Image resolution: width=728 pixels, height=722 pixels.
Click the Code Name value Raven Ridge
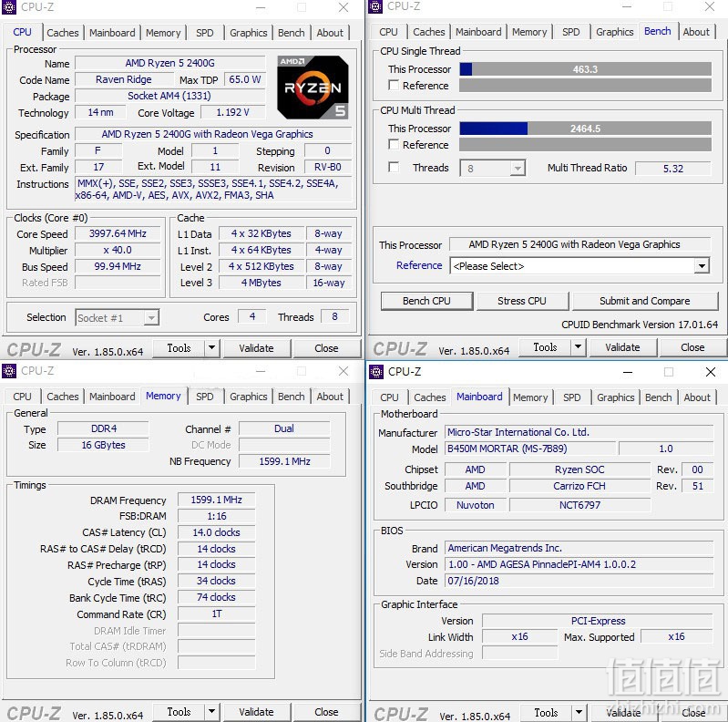pyautogui.click(x=124, y=79)
